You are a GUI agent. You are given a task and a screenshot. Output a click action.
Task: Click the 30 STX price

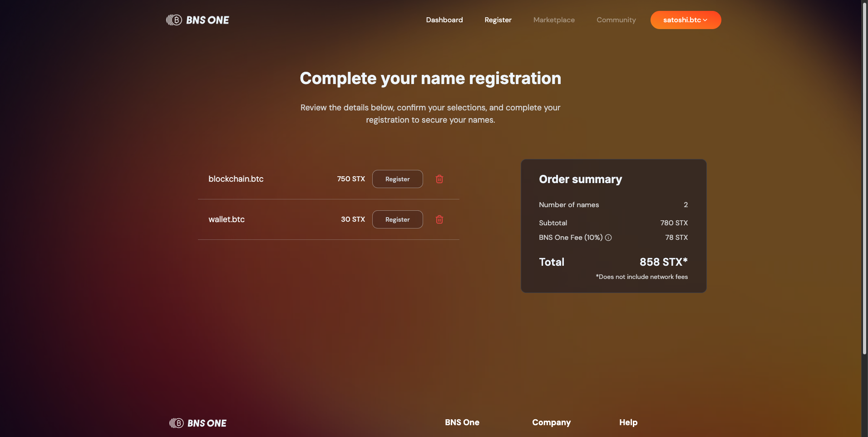pyautogui.click(x=353, y=219)
